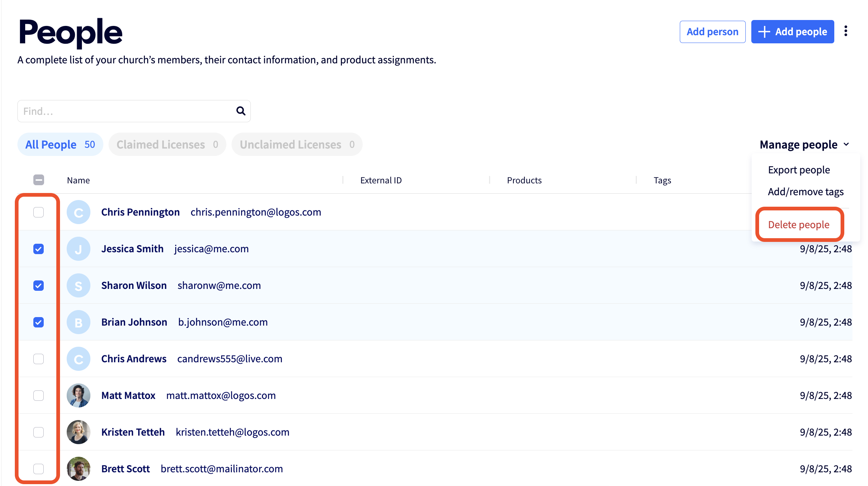Viewport: 868px width, 486px height.
Task: Choose Add/remove tags option
Action: point(806,192)
